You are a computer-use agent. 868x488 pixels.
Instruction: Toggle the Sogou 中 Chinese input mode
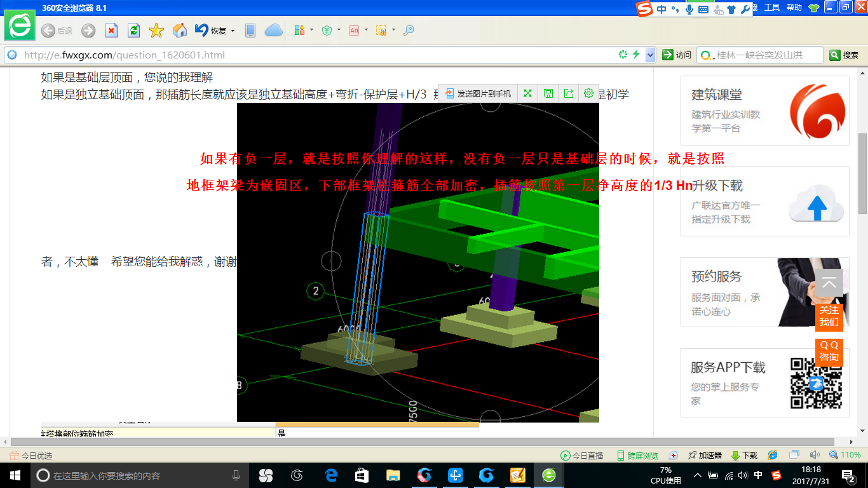[x=661, y=10]
